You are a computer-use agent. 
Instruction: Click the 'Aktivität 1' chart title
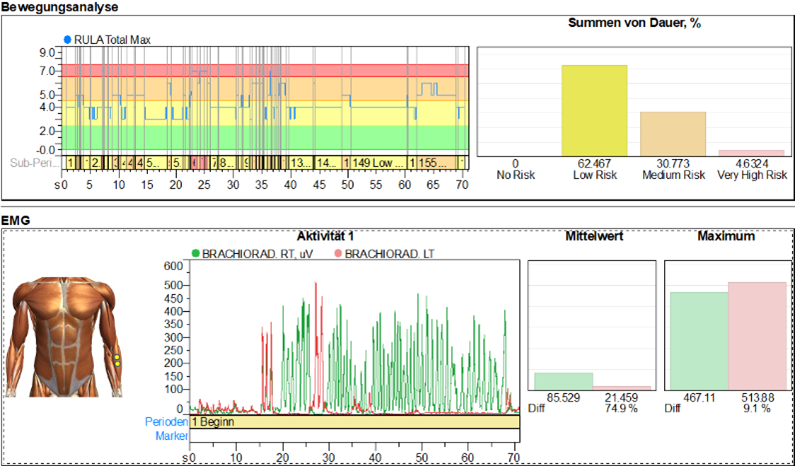point(326,236)
